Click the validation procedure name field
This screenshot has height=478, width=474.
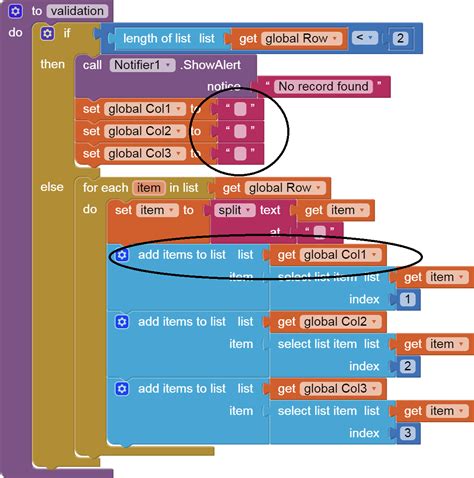point(77,11)
